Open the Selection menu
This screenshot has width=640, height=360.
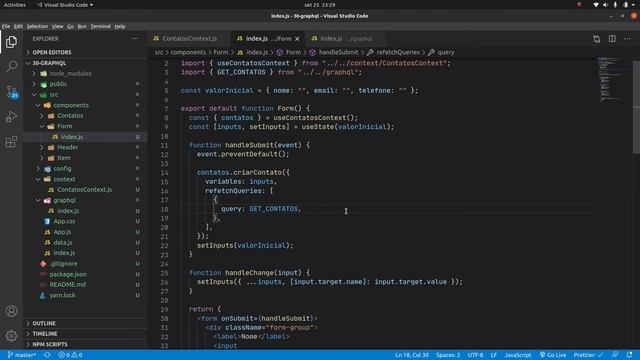coord(37,27)
